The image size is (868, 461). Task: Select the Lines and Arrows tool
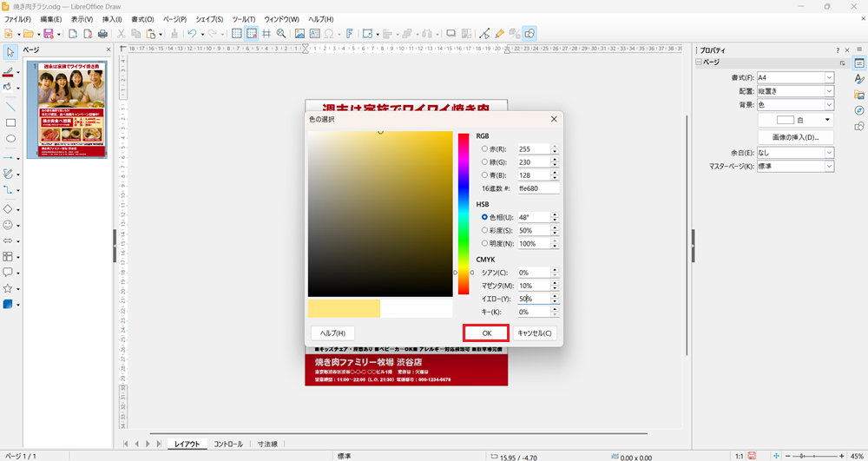[8, 158]
